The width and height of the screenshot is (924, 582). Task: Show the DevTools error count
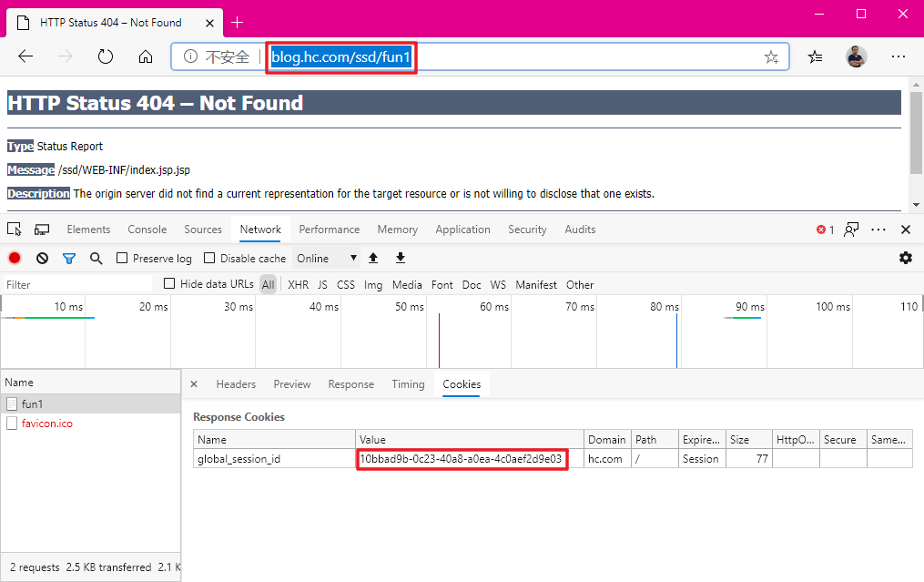[x=825, y=230]
